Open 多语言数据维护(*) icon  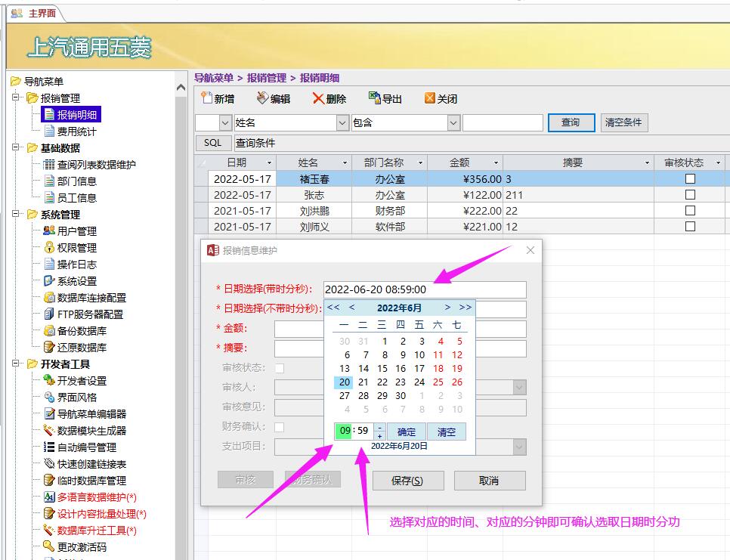(x=49, y=497)
